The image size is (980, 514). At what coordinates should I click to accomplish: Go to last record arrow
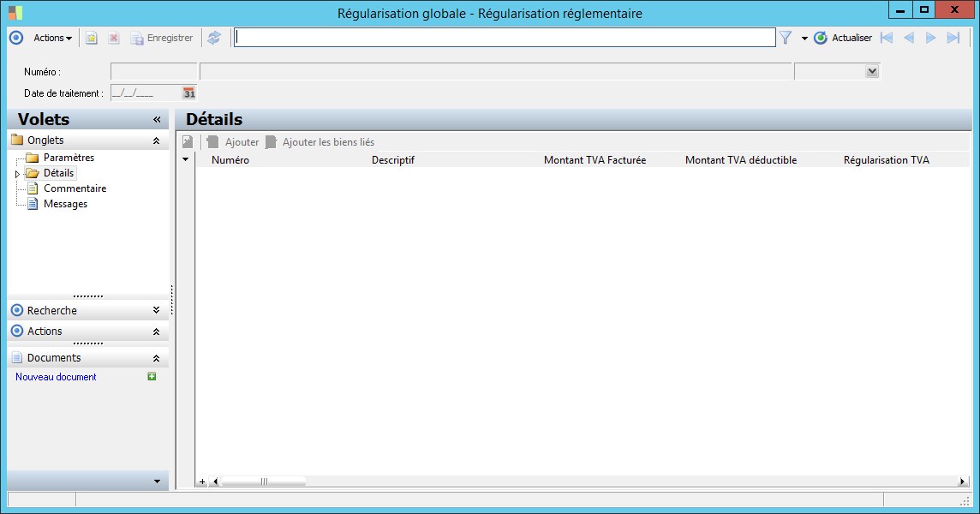pos(953,38)
